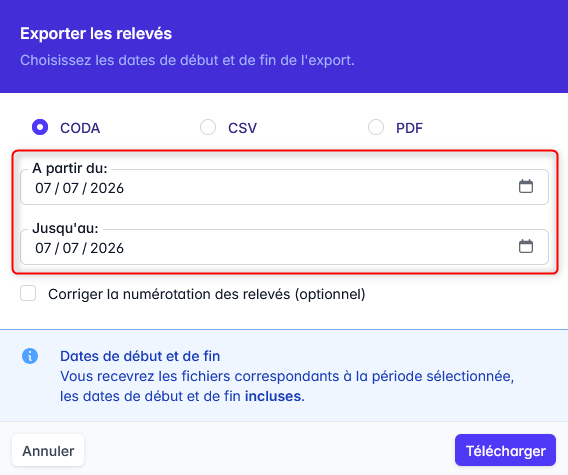Click the "A partir du:" field label
This screenshot has width=568, height=475.
click(70, 168)
